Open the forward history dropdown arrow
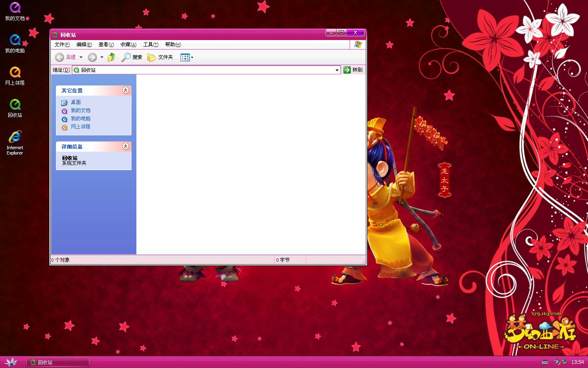The image size is (588, 368). pos(102,57)
